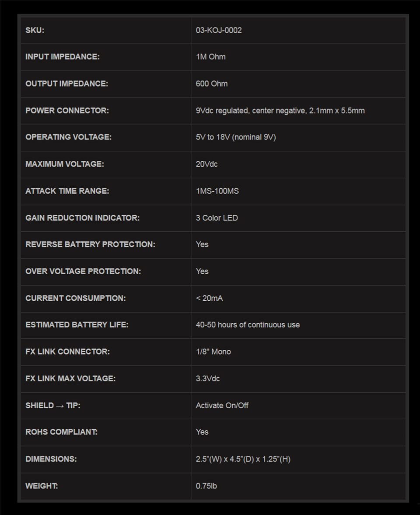
Task: Select the 40-50 hours battery life value
Action: pyautogui.click(x=248, y=325)
